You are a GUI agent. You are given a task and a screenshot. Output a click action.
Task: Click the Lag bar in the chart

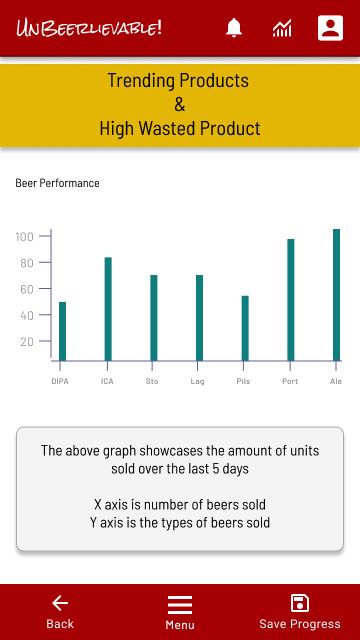pyautogui.click(x=200, y=318)
